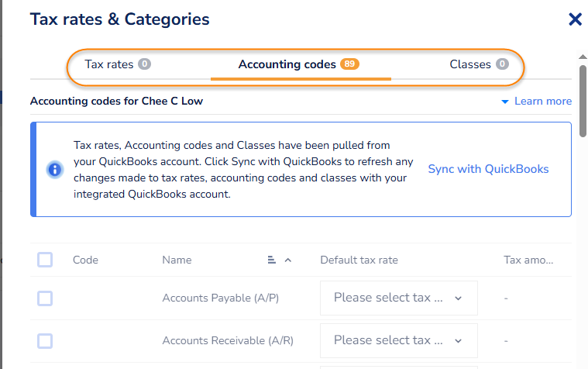Check the Accounts Payable (A/P) row checkbox
588x369 pixels.
(45, 298)
